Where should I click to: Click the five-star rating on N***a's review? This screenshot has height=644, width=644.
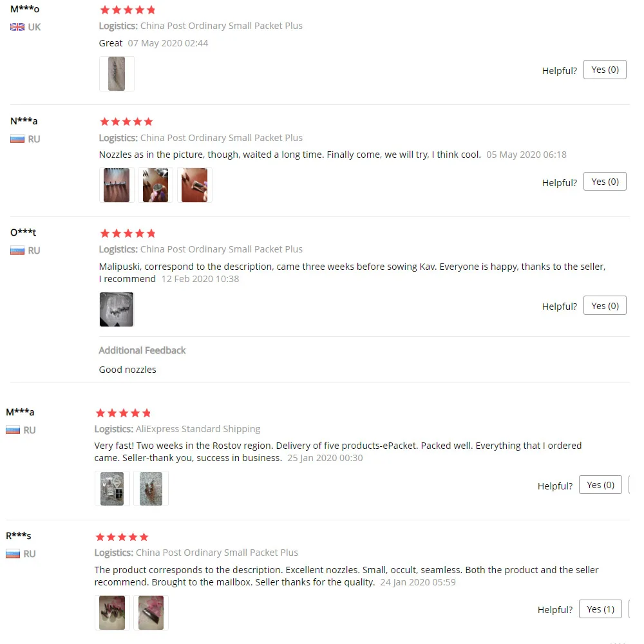point(126,122)
